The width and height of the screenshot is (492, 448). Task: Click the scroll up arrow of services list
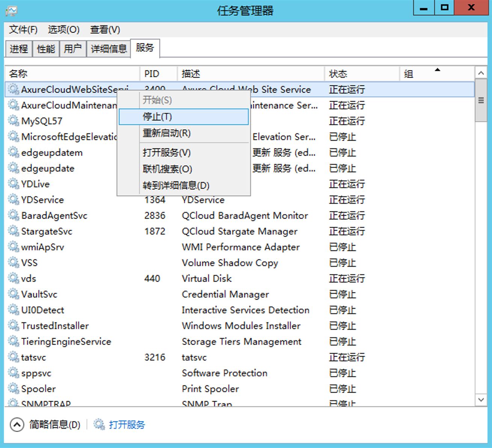click(481, 73)
